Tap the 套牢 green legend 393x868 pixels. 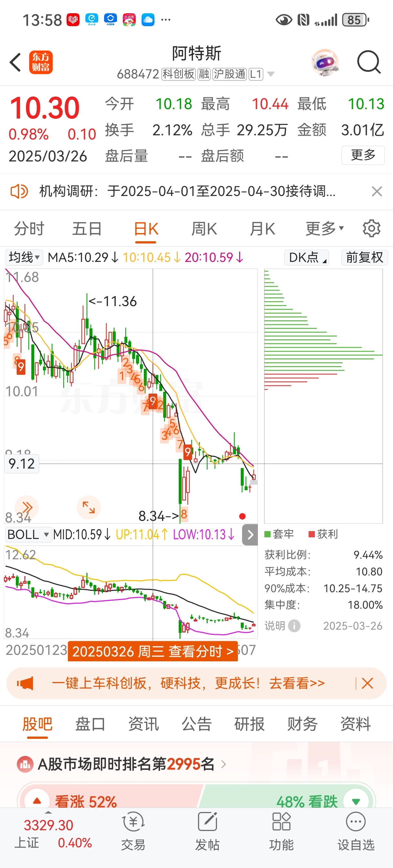[x=279, y=534]
